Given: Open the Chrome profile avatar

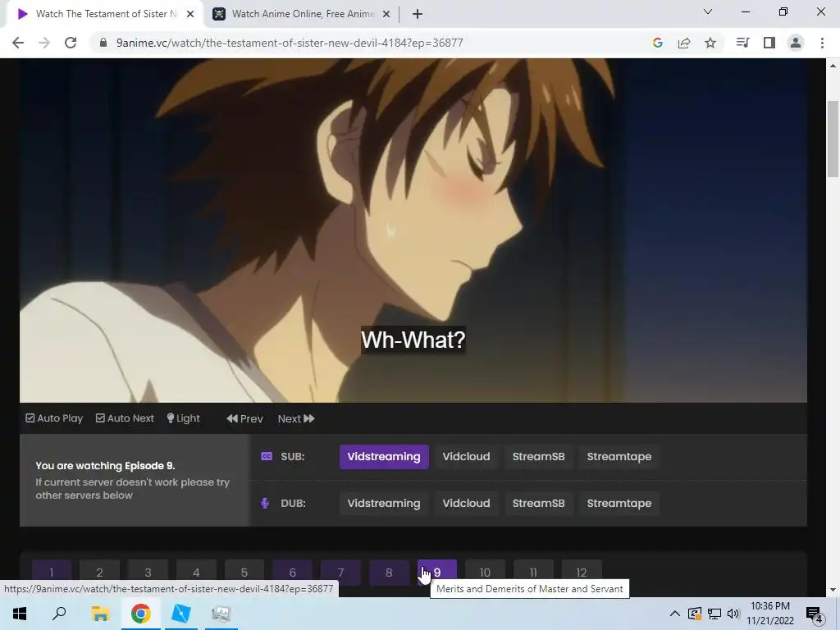Looking at the screenshot, I should coord(796,43).
